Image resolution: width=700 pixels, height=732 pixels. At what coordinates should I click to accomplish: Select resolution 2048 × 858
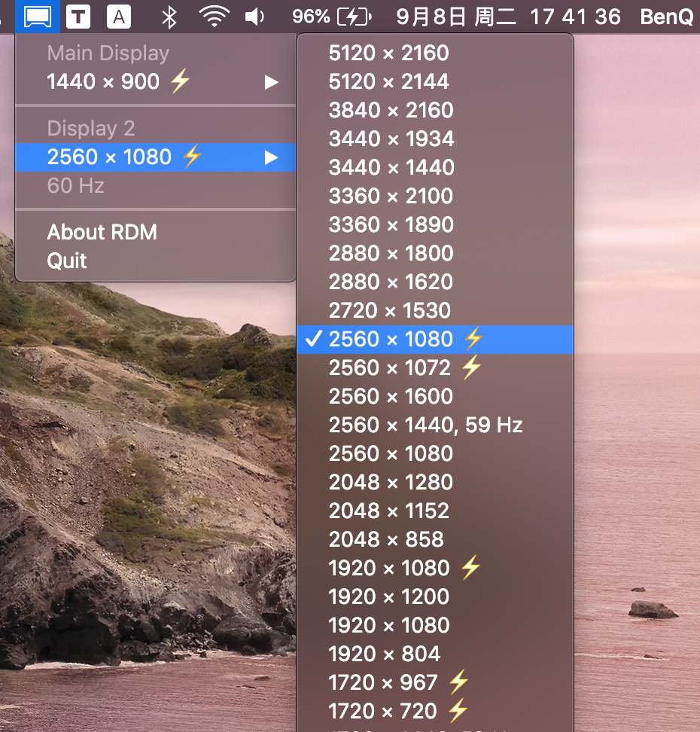point(435,540)
